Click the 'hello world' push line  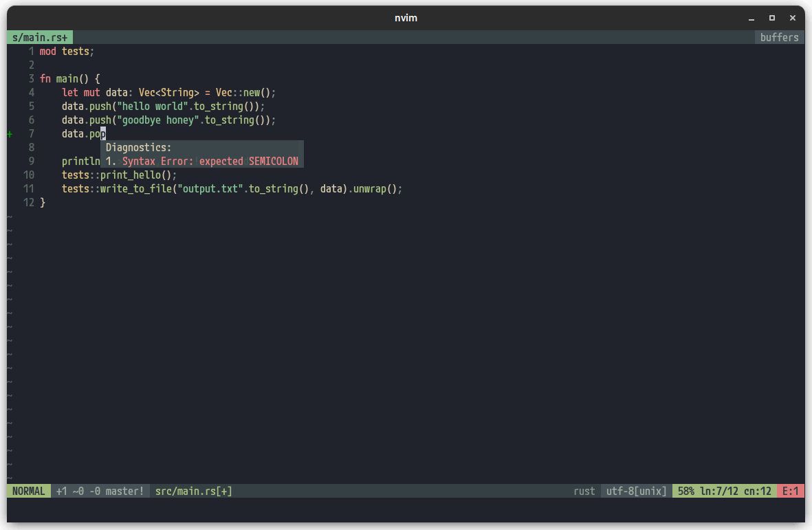coord(163,106)
